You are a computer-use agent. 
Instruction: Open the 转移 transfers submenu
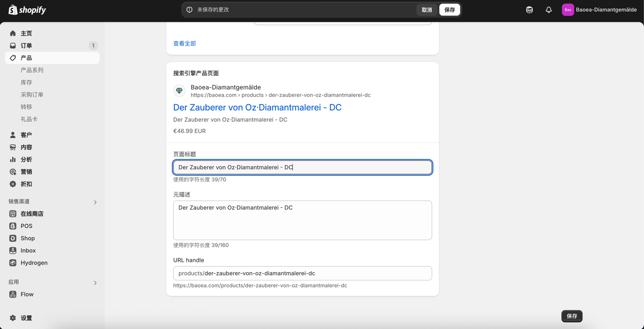(x=26, y=107)
